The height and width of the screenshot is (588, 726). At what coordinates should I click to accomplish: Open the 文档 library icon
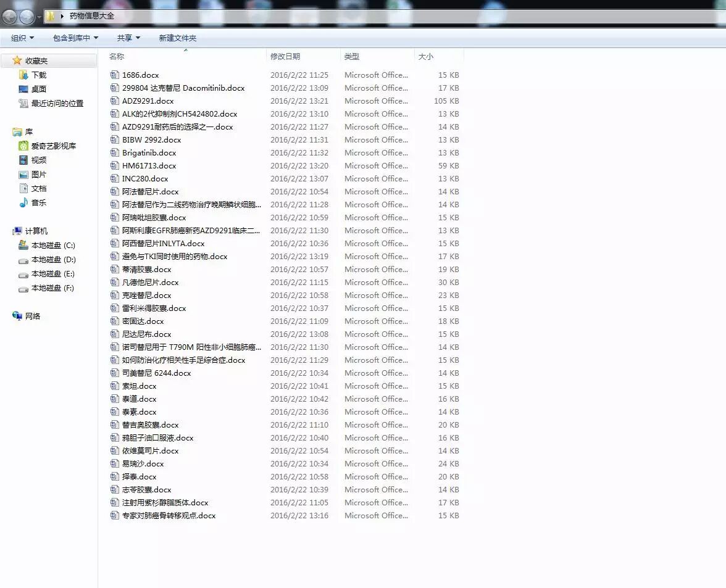pos(23,188)
